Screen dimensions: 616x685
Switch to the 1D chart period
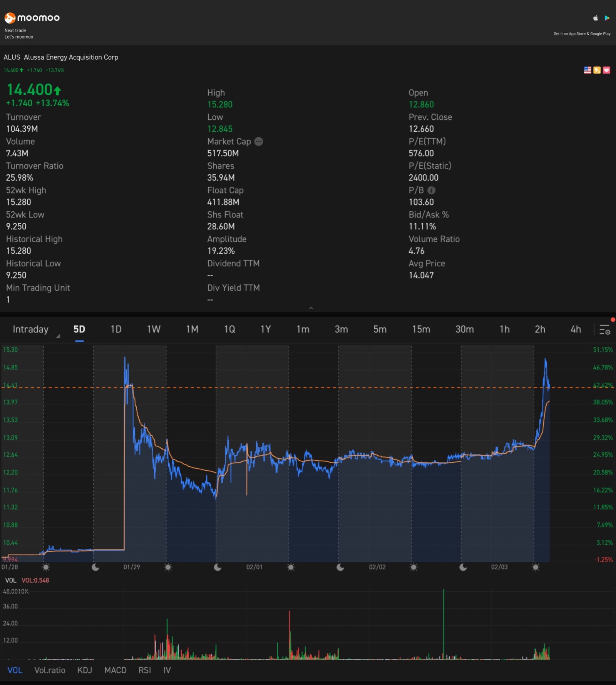[x=116, y=329]
